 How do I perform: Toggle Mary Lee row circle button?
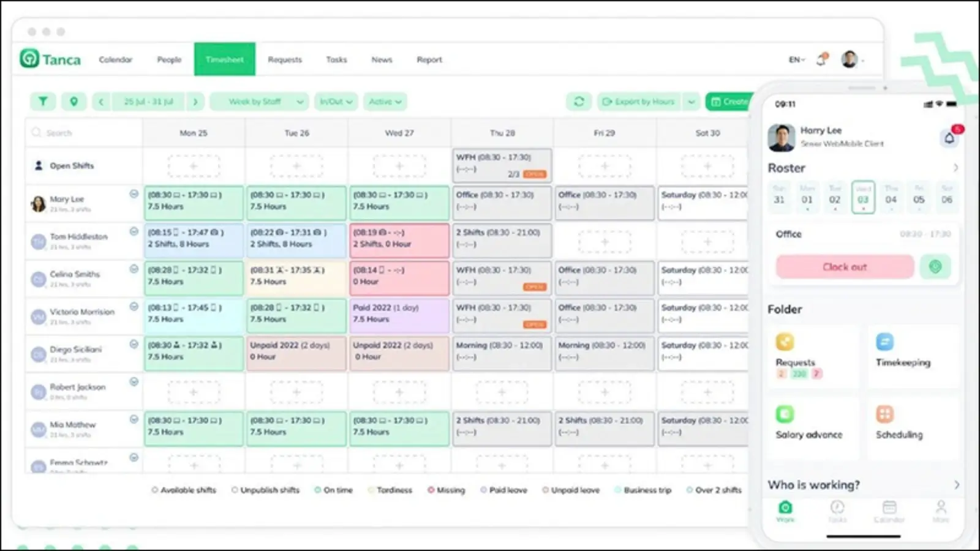[134, 194]
